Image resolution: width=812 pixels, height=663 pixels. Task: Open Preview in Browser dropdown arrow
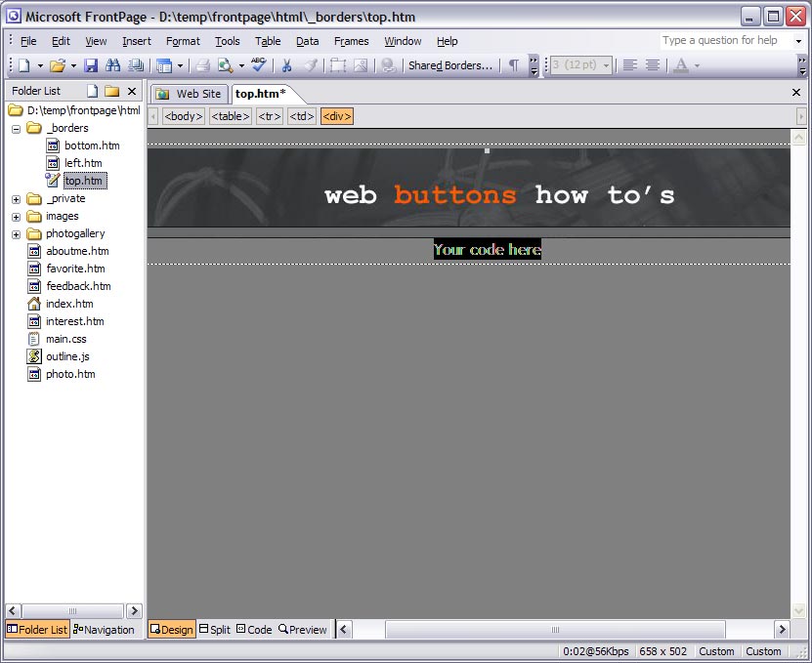[x=241, y=65]
